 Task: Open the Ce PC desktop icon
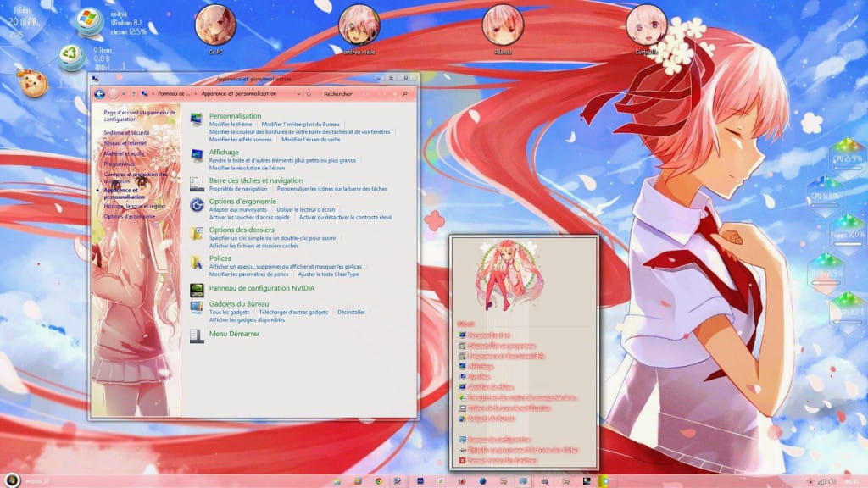[214, 25]
